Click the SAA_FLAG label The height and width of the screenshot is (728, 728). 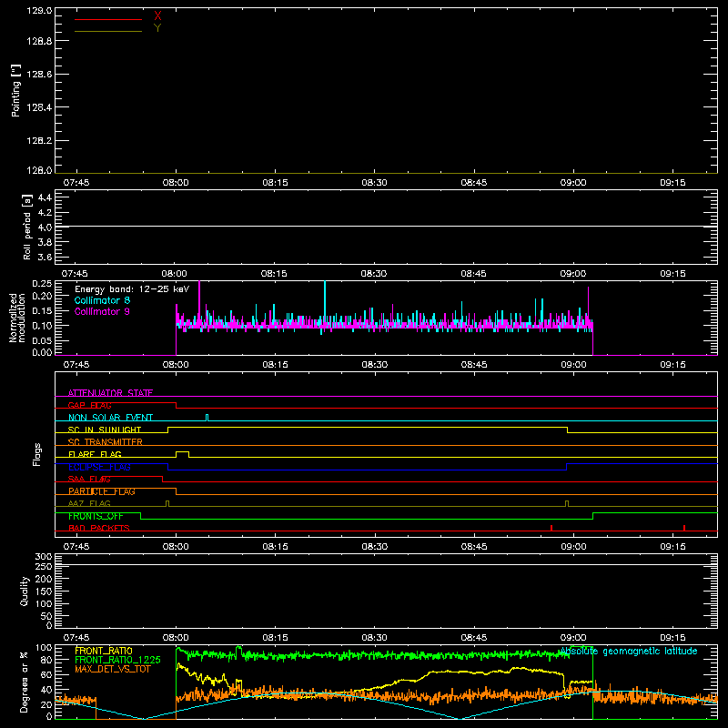(x=89, y=479)
